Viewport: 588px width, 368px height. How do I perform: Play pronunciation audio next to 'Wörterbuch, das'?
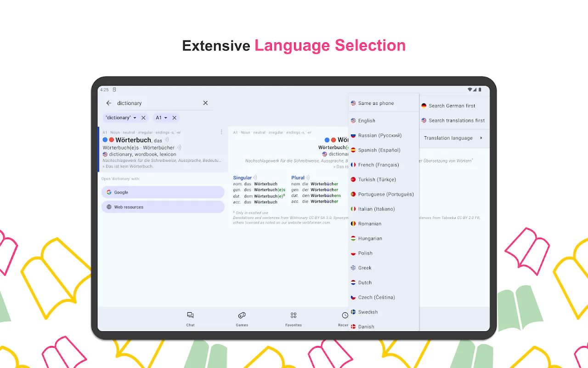pyautogui.click(x=167, y=140)
